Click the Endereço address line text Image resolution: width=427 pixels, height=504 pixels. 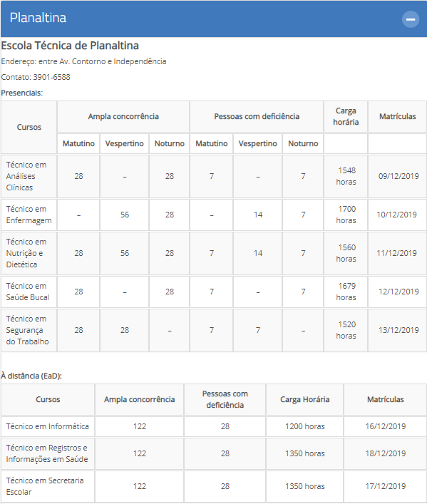(83, 61)
